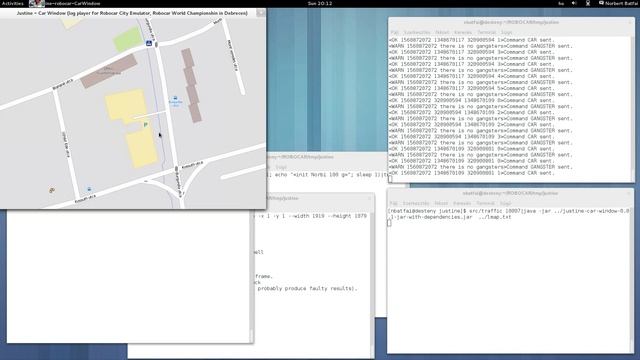Open Nézet menu in the upper-right terminal
Image resolution: width=640 pixels, height=360 pixels.
click(442, 32)
